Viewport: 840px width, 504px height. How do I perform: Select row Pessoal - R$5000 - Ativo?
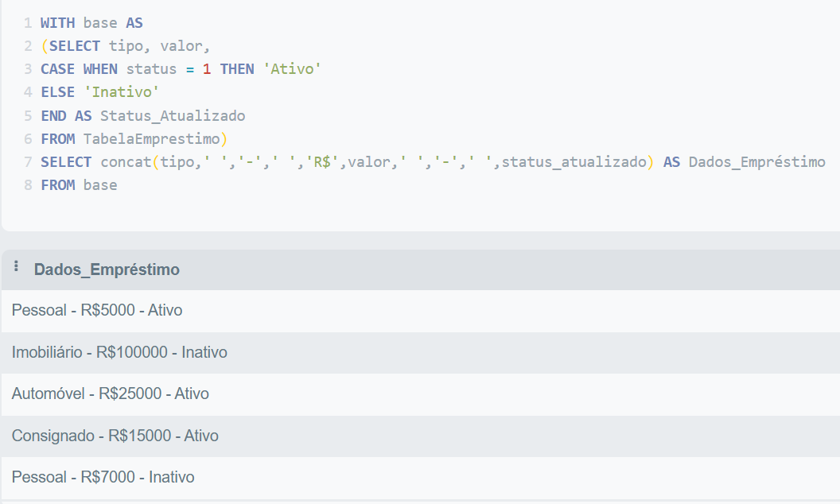click(x=97, y=310)
